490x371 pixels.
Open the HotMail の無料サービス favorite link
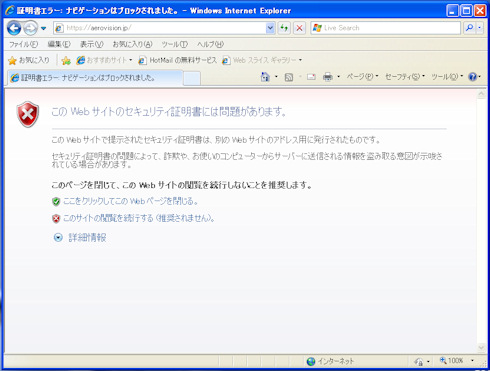[x=177, y=60]
